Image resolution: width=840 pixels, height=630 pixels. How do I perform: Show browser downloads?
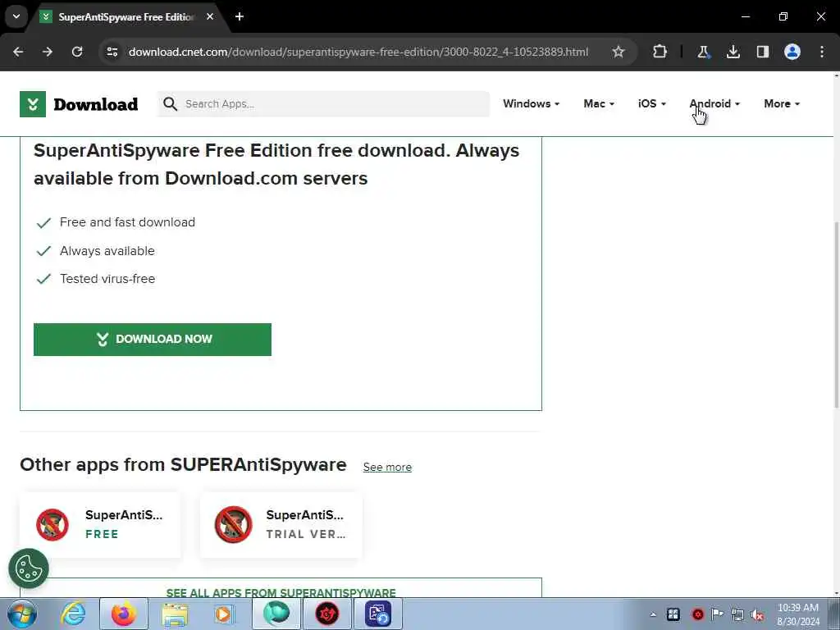pos(733,52)
